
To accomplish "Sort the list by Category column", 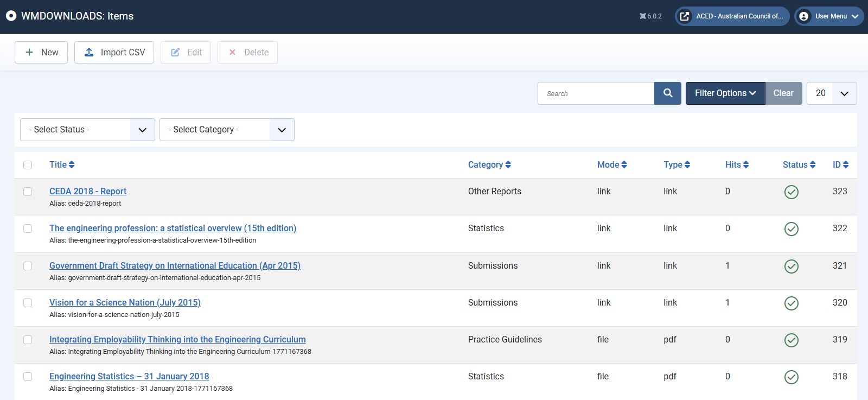I will point(489,164).
